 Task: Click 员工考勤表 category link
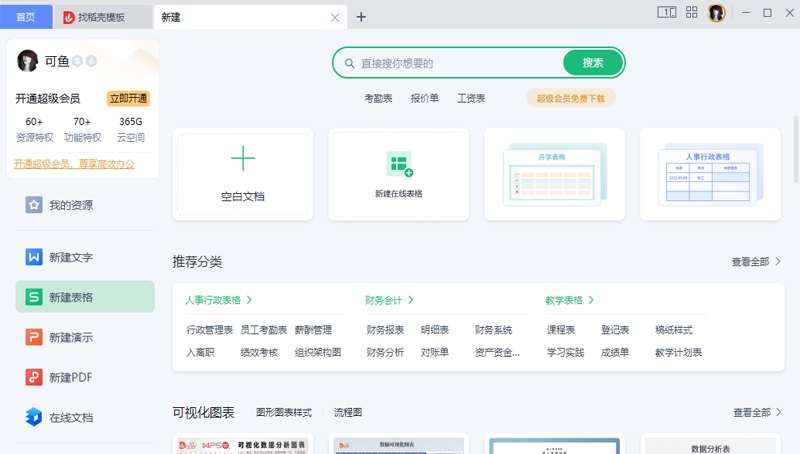click(264, 330)
